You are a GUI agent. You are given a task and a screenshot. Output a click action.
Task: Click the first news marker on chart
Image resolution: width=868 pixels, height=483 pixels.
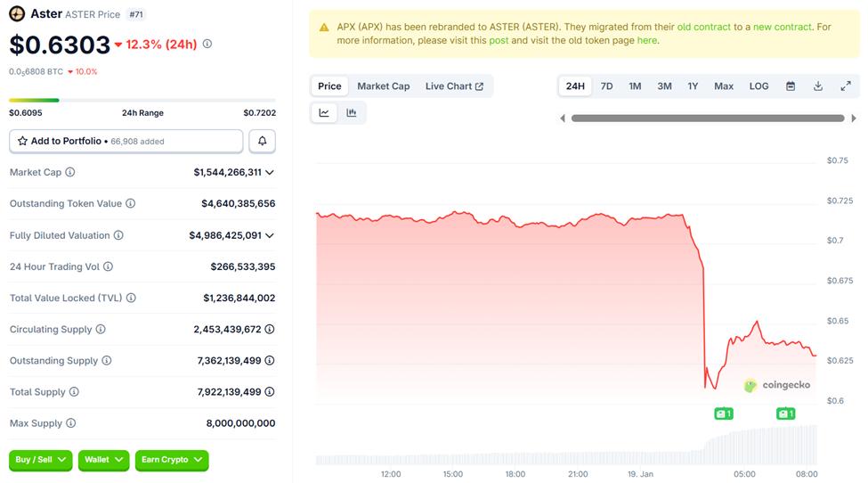coord(724,413)
